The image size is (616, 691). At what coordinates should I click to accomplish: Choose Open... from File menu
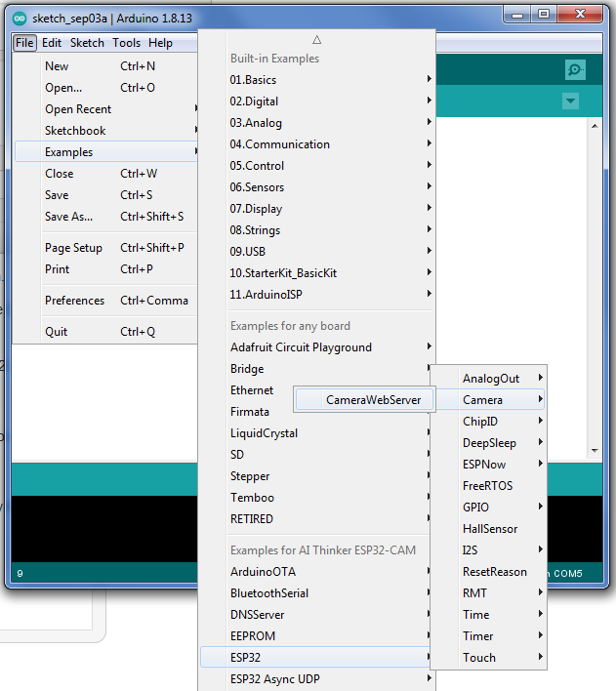(x=105, y=88)
